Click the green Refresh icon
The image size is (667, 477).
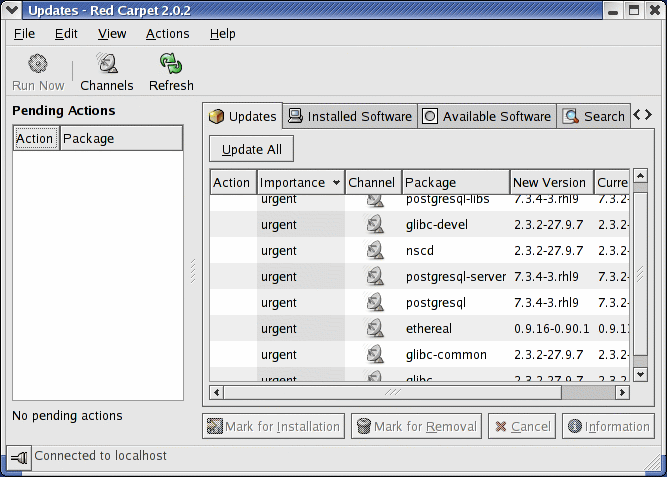[x=171, y=64]
